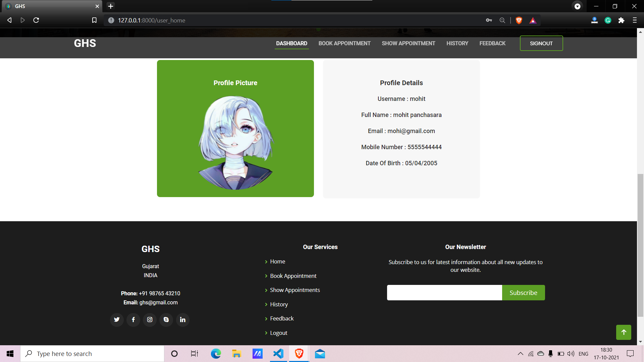Click the anime profile picture image

pos(235,142)
